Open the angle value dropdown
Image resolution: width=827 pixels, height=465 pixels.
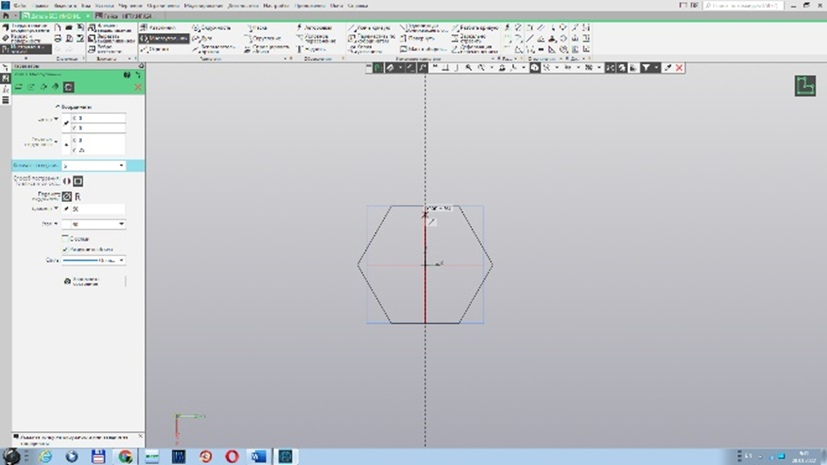click(x=121, y=224)
